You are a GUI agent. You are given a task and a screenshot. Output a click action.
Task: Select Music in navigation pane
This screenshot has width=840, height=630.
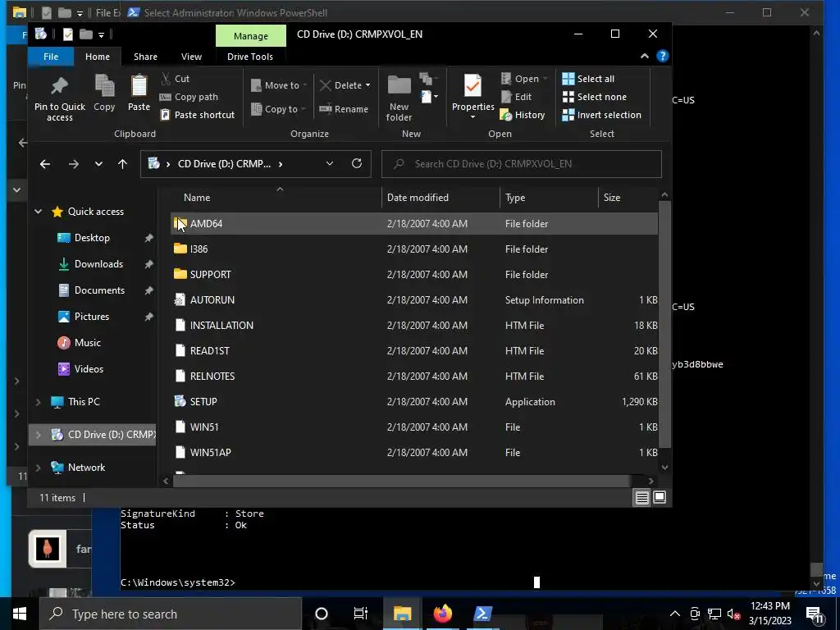pyautogui.click(x=87, y=343)
